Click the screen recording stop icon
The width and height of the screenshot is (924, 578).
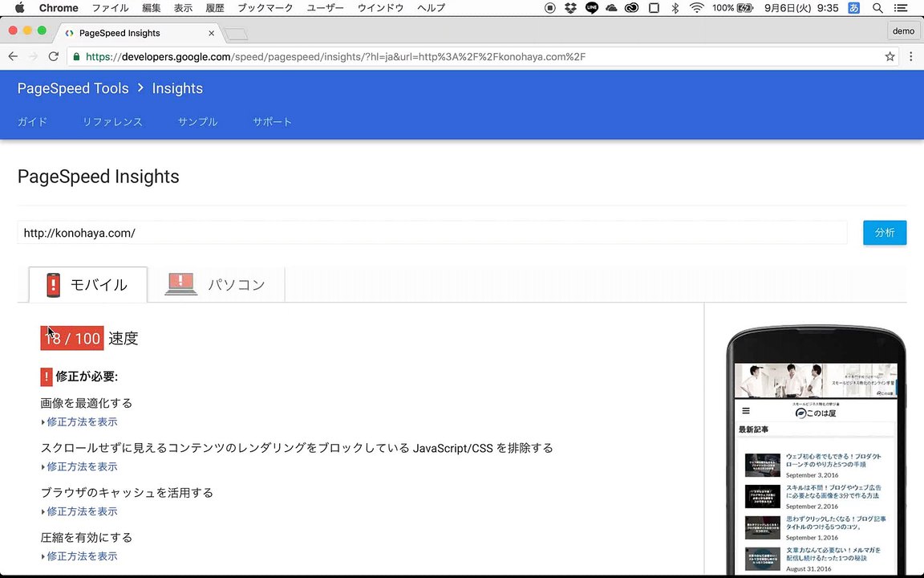549,8
